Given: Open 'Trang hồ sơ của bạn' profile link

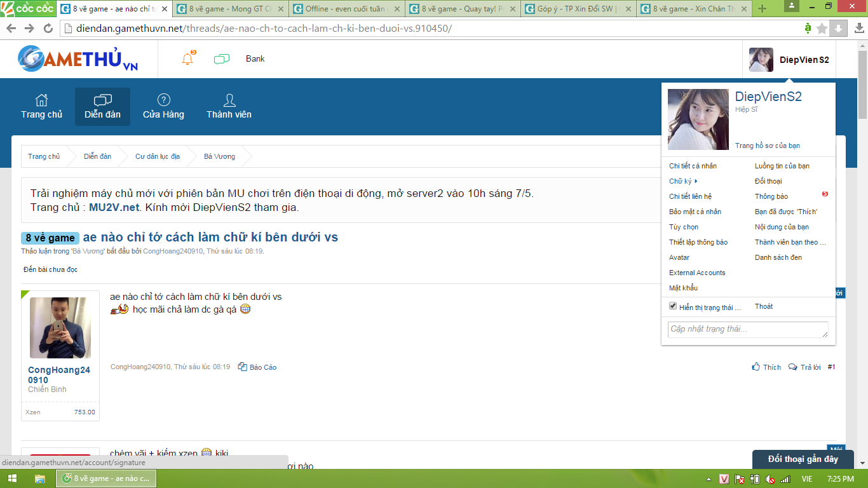Looking at the screenshot, I should point(768,146).
